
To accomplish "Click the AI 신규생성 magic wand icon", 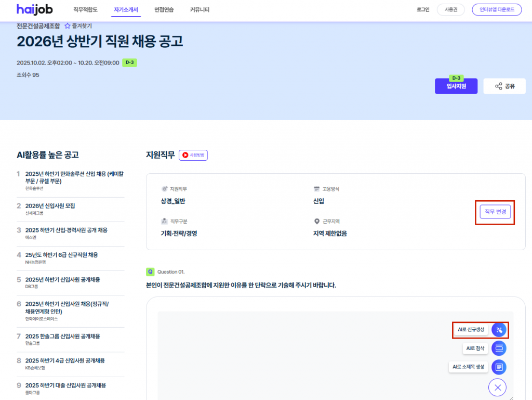I will click(498, 330).
